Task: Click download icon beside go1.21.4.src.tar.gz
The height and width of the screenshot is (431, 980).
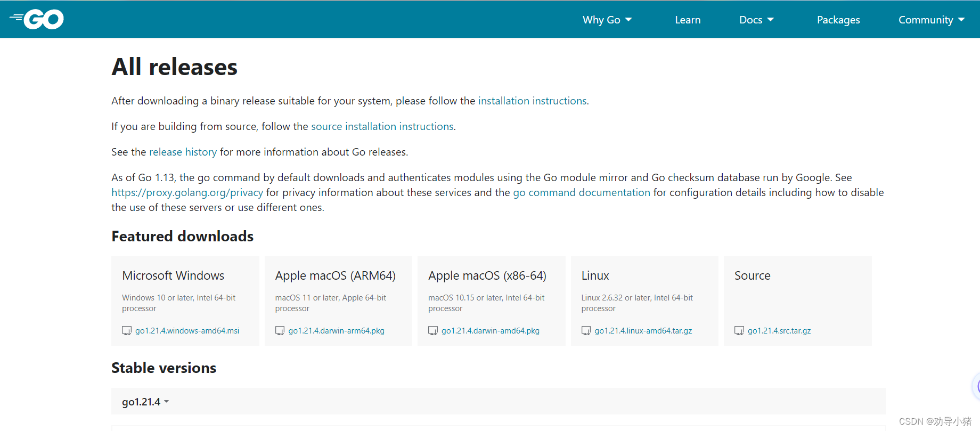Action: click(x=739, y=331)
